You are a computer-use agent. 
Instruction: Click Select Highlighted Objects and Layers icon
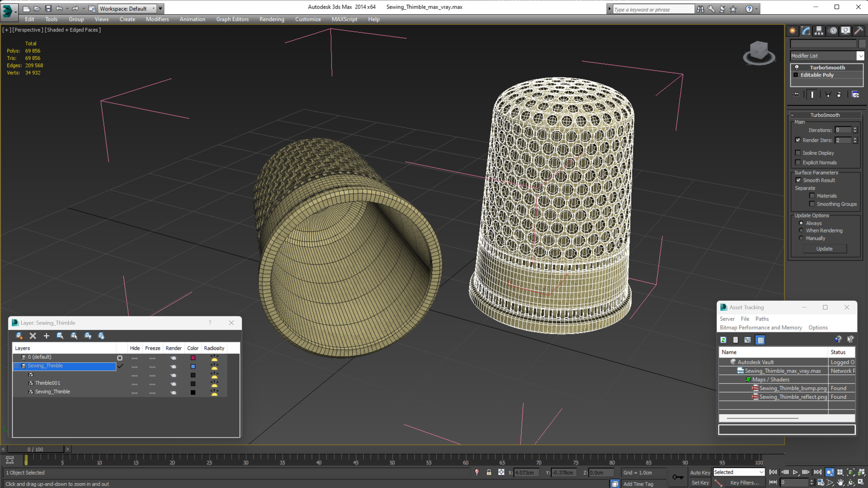[60, 336]
